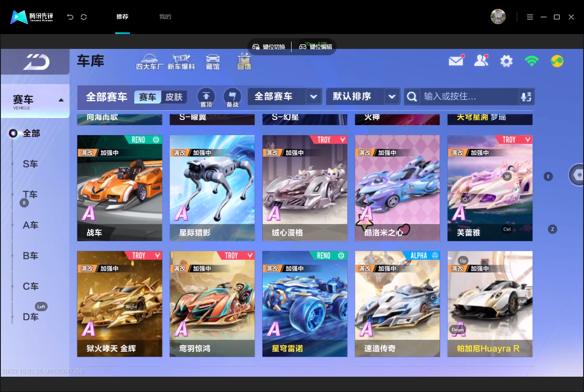Switch toggle to 皮肤
Image resolution: width=584 pixels, height=392 pixels.
coord(174,97)
